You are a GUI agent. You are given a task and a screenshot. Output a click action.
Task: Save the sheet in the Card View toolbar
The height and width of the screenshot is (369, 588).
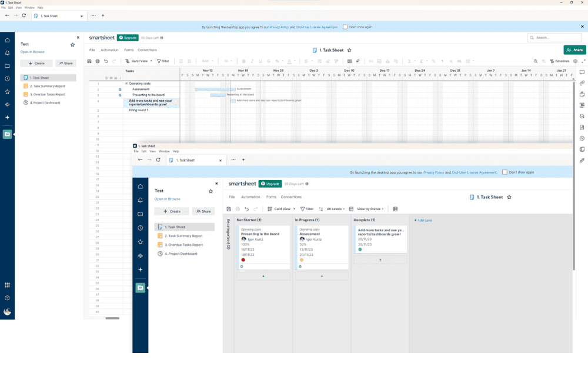229,209
